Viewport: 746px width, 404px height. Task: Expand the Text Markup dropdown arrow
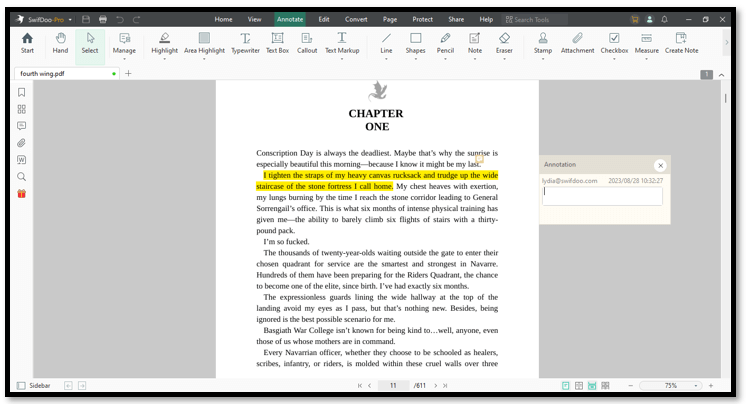tap(342, 59)
